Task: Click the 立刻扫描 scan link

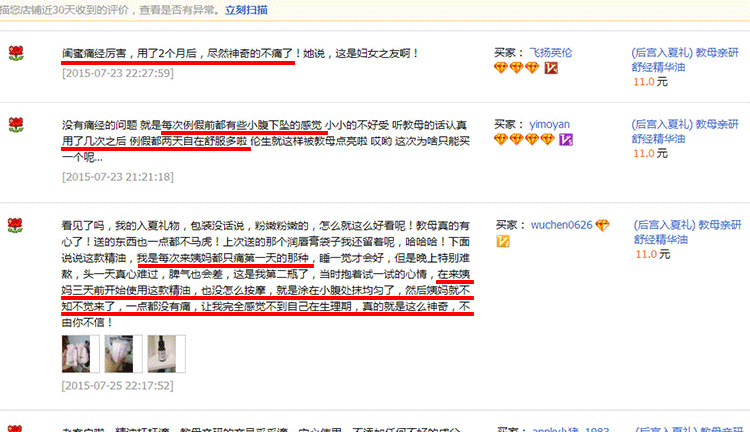Action: [246, 10]
